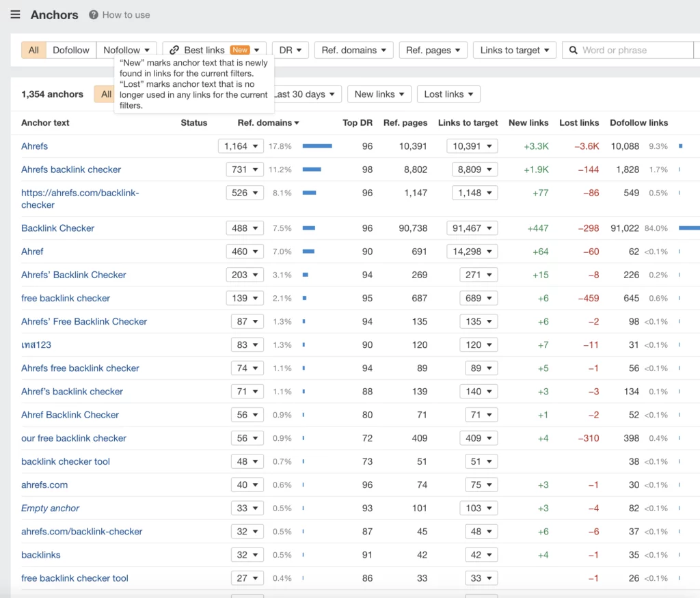Viewport: 700px width, 598px height.
Task: Sort by the Ref. domains column header
Action: [268, 123]
